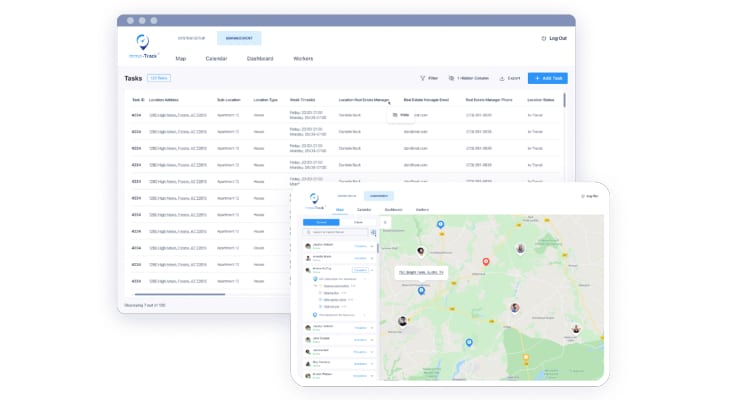Click the blue pin directly below the address tooltip
This screenshot has width=740, height=400.
(421, 291)
